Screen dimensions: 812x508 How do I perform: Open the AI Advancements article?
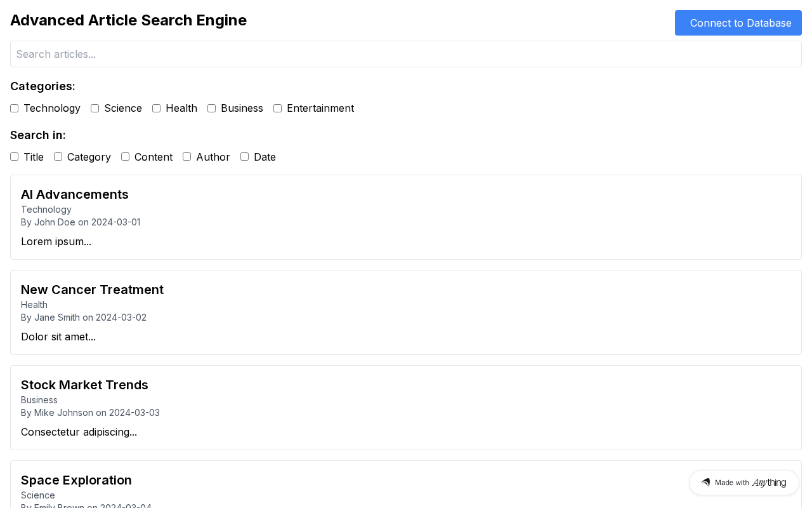(75, 194)
